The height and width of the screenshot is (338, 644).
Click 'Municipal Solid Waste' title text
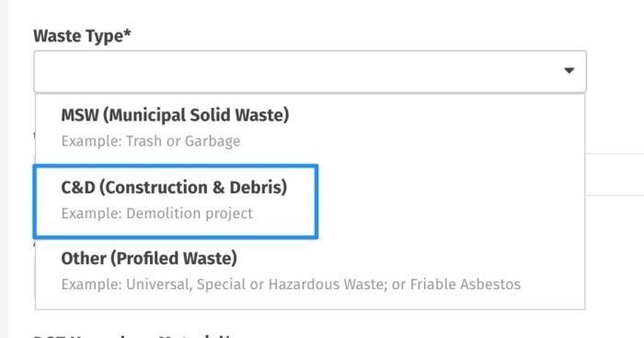196,115
